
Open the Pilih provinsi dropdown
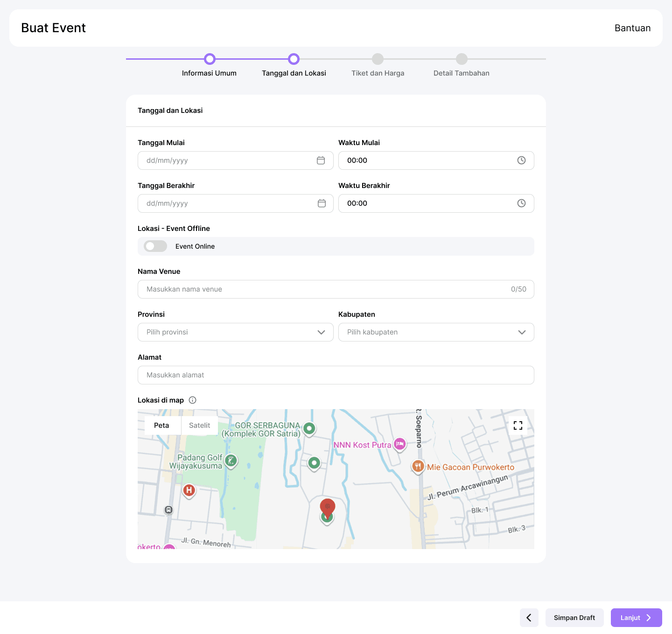[236, 332]
